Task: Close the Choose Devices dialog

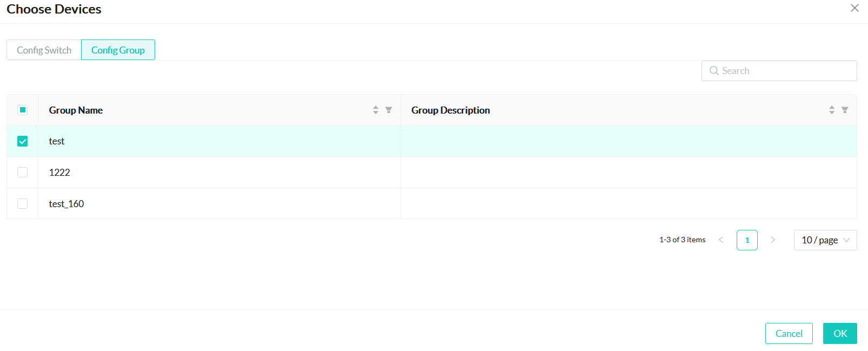Action: [854, 8]
